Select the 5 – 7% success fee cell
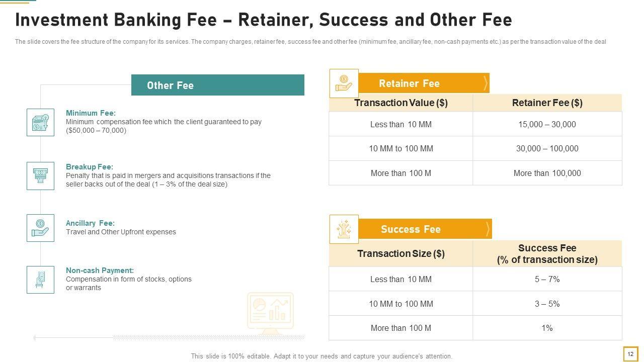The width and height of the screenshot is (644, 362). point(547,279)
